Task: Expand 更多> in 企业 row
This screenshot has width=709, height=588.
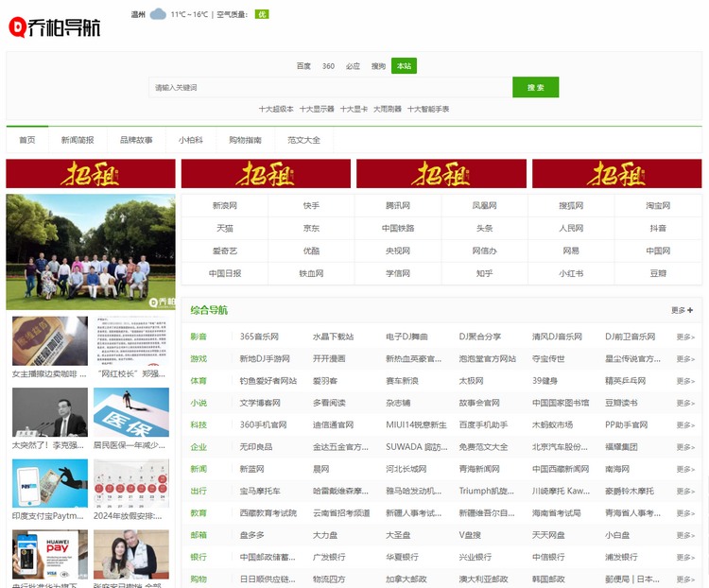Action: coord(685,447)
